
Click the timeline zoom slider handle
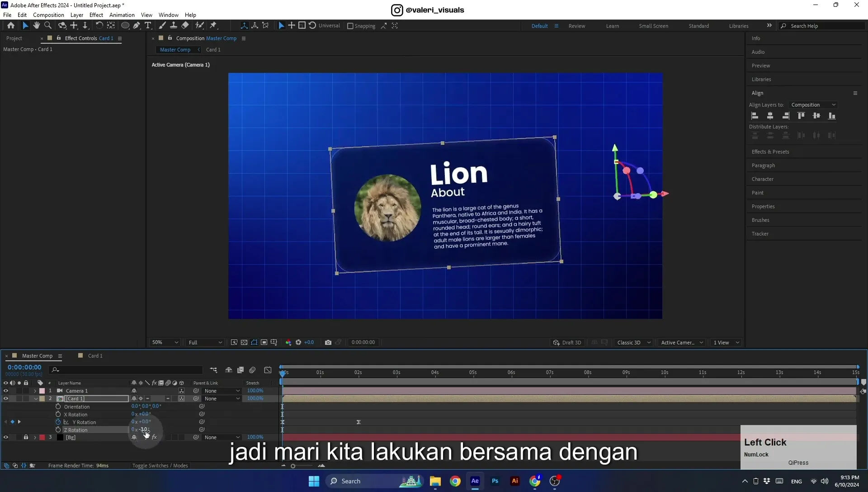[293, 466]
